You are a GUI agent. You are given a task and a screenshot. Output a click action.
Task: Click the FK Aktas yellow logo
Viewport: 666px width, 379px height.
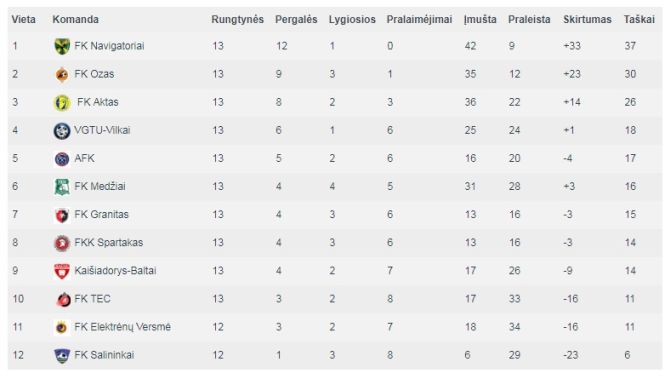point(62,103)
